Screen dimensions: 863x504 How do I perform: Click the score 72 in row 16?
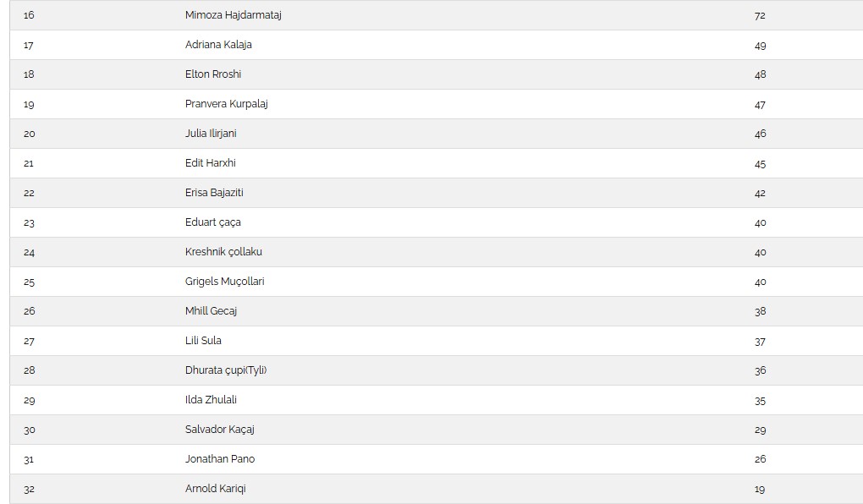[x=760, y=15]
